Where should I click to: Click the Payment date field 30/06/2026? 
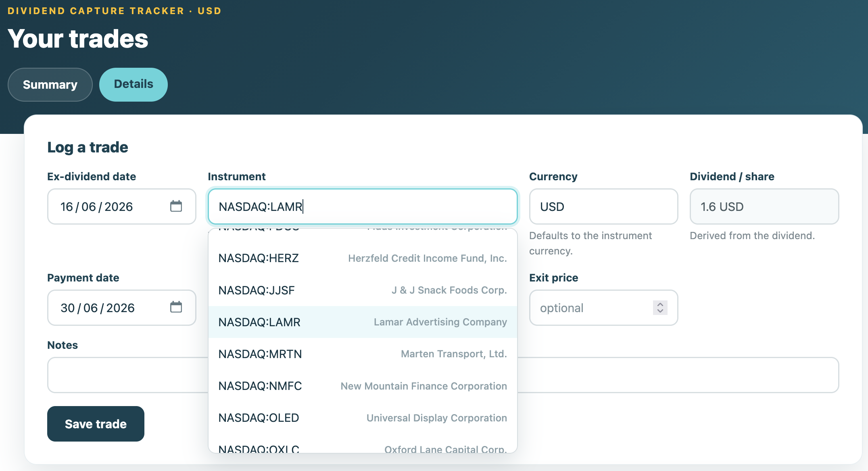point(121,308)
